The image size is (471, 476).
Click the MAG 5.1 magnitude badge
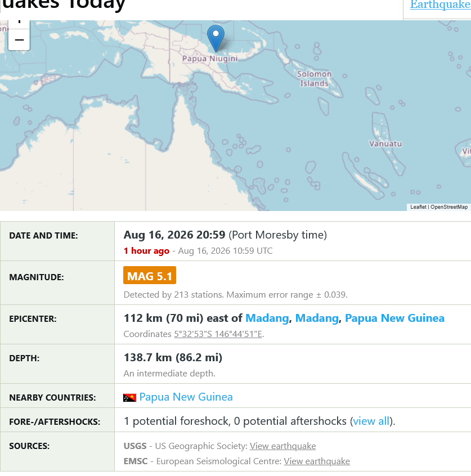[150, 275]
